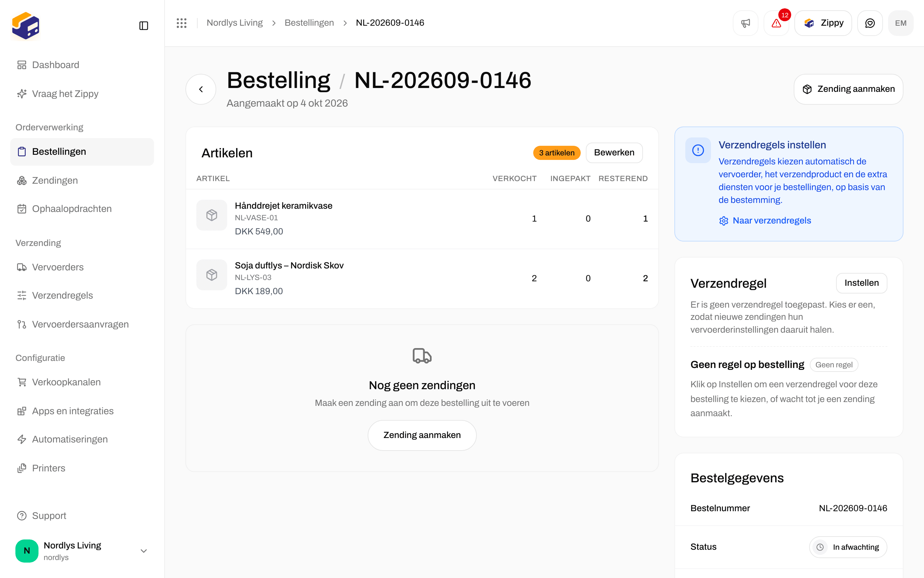The width and height of the screenshot is (924, 578).
Task: Click Nordlys Living breadcrumb
Action: point(235,23)
